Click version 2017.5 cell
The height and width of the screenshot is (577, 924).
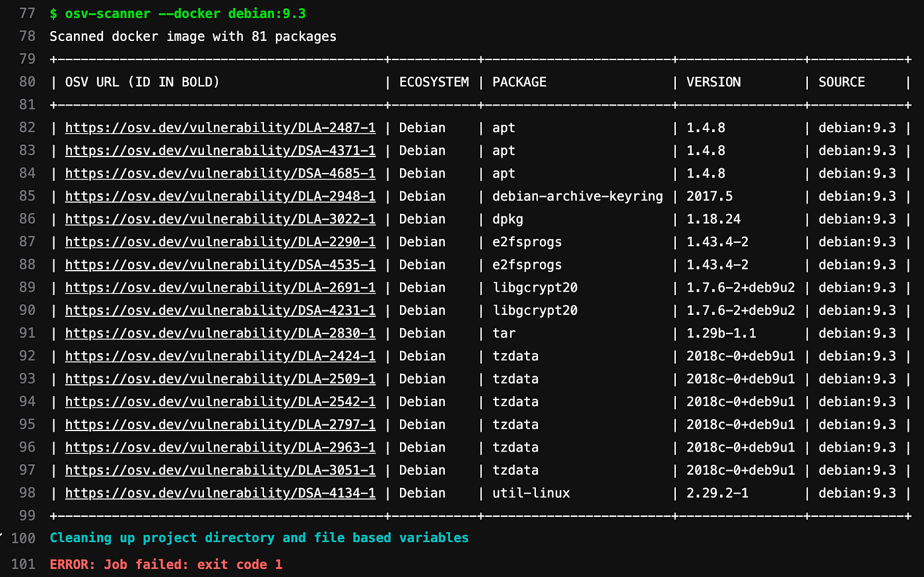pyautogui.click(x=709, y=196)
